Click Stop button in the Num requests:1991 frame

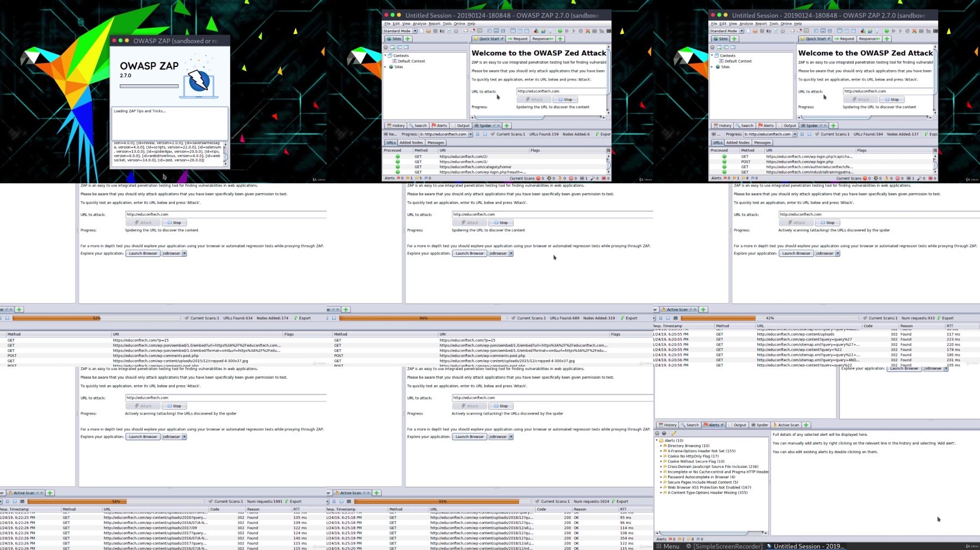coord(174,406)
